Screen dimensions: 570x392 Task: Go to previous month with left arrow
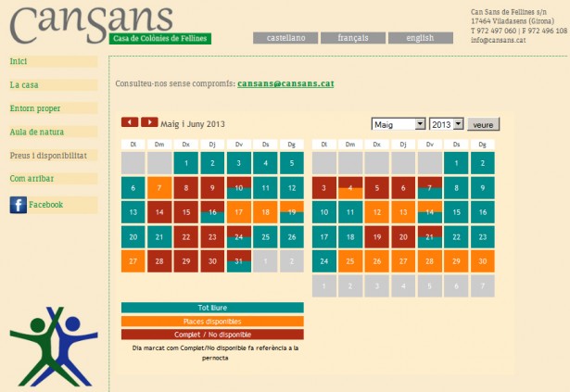[130, 122]
